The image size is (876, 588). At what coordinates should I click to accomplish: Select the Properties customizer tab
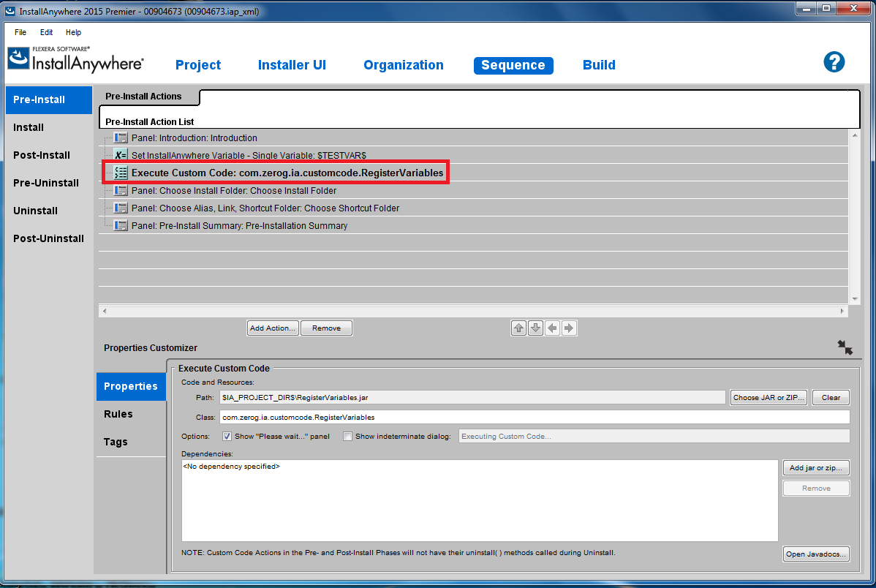click(x=131, y=386)
